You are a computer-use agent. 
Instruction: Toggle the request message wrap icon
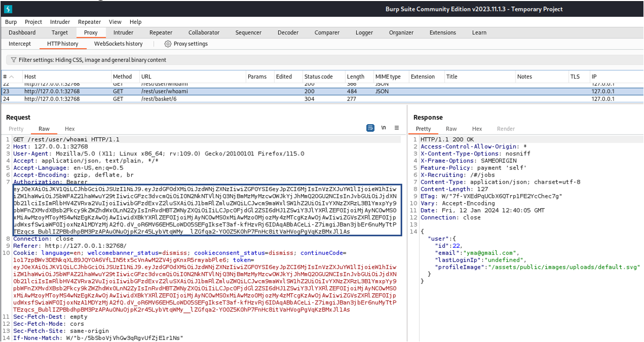[370, 128]
